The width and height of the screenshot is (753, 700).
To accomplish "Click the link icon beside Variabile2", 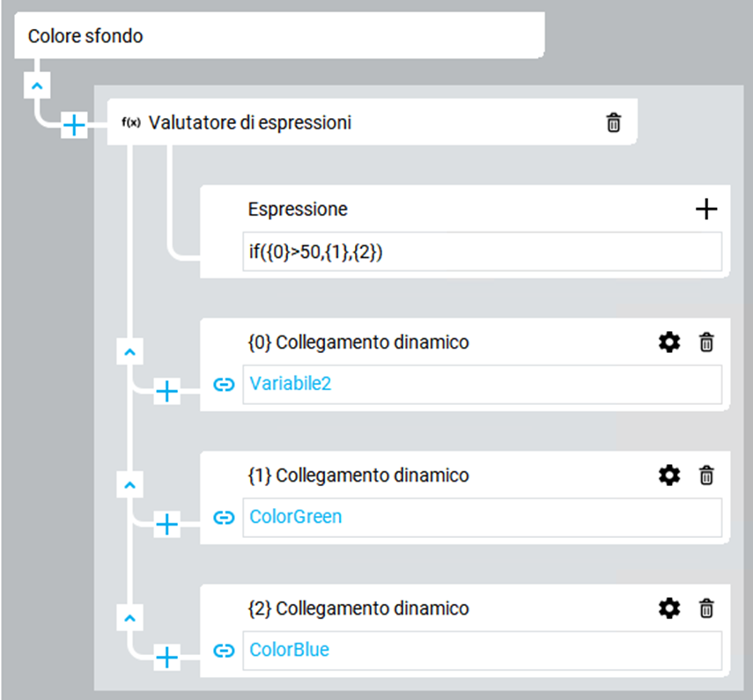I will pos(224,384).
